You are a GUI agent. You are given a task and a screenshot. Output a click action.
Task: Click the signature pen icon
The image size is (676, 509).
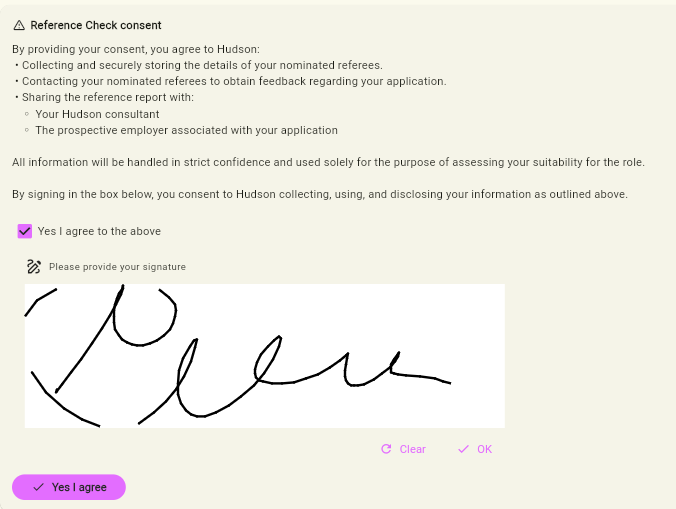point(34,267)
